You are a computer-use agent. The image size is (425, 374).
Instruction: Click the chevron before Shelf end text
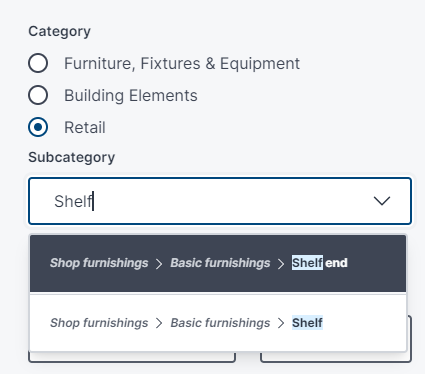pyautogui.click(x=281, y=264)
